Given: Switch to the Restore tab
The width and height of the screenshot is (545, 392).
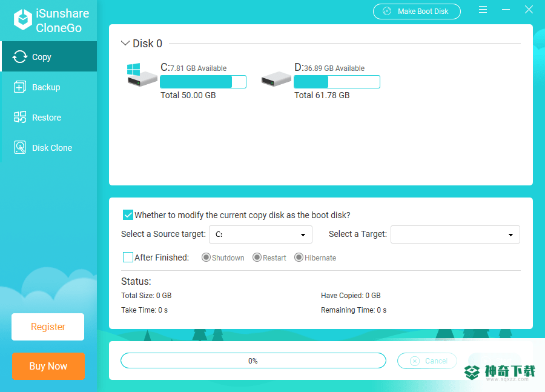Looking at the screenshot, I should click(50, 117).
